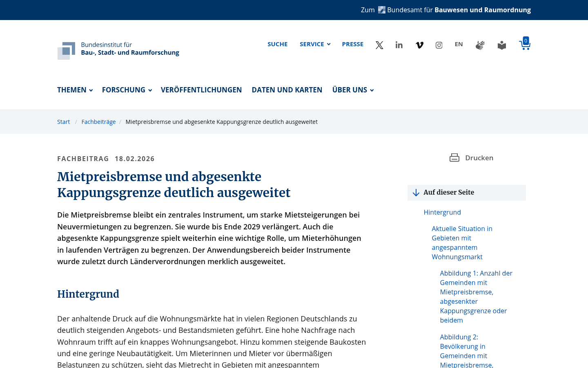The width and height of the screenshot is (588, 368).
Task: Click the down arrow beside Auf dieser Seite
Action: (x=416, y=193)
